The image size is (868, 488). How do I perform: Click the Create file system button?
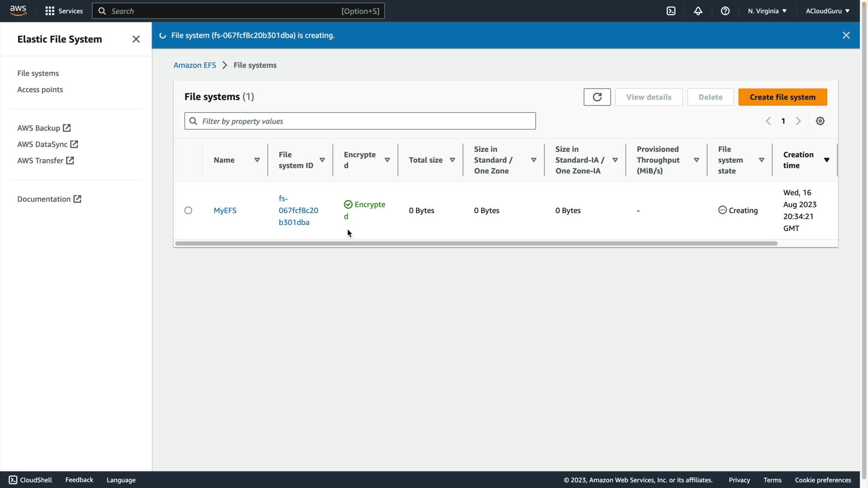pos(782,97)
